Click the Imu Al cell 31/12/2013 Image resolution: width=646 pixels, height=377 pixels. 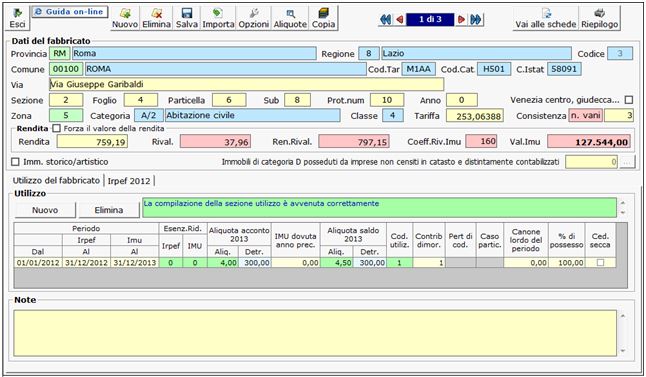tap(135, 262)
